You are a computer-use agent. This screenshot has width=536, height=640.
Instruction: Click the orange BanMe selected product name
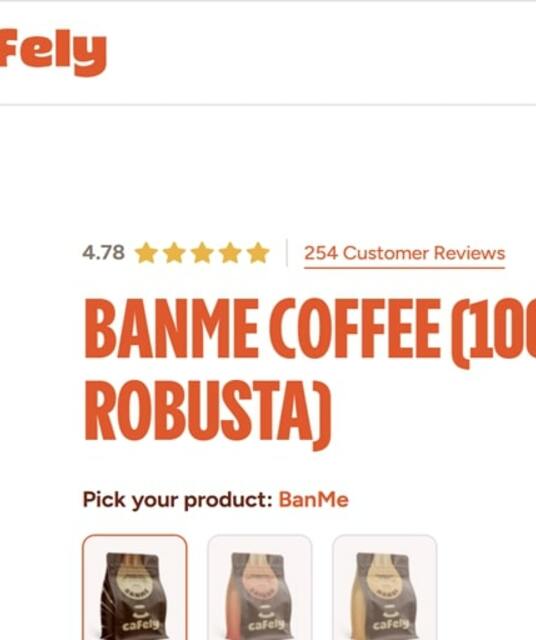click(x=314, y=500)
